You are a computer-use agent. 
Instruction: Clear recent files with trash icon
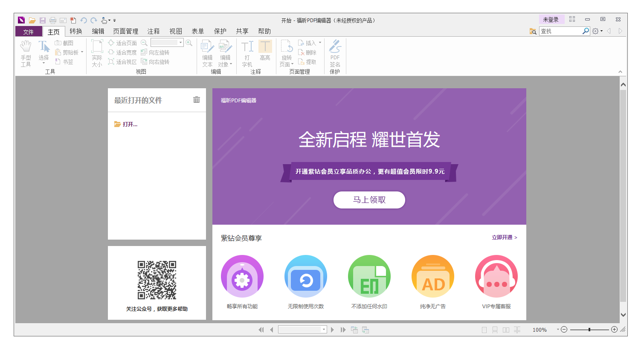[x=196, y=99]
